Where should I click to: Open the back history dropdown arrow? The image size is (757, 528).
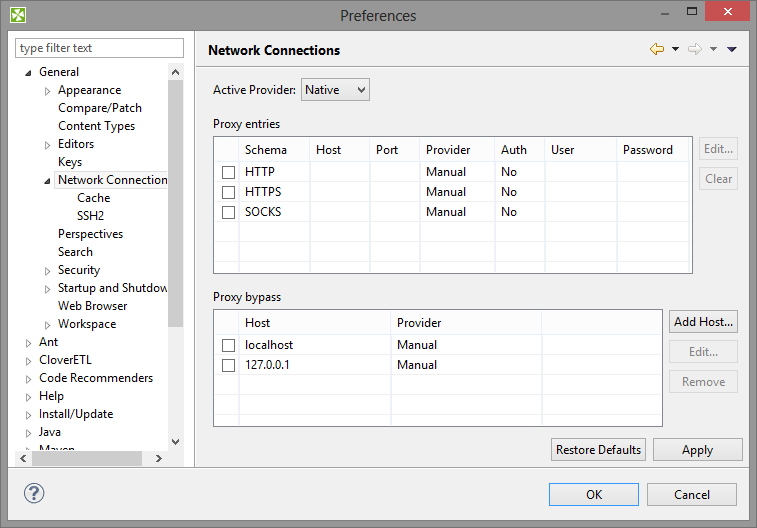tap(675, 49)
